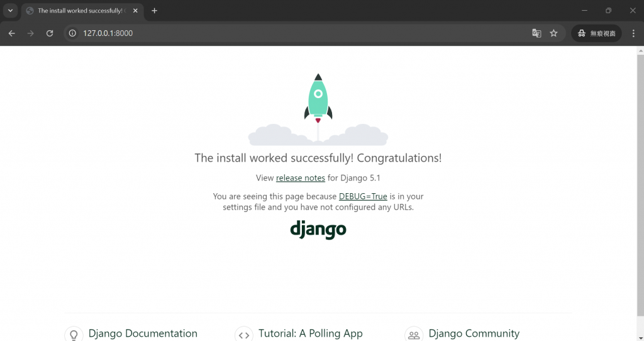Click the people icon beside Django Community
The height and width of the screenshot is (341, 644).
click(x=414, y=335)
